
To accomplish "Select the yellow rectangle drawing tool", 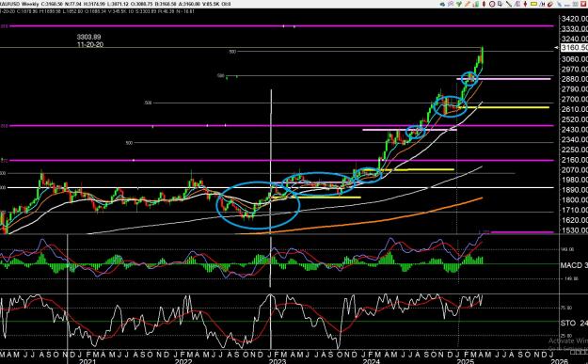I will [x=533, y=4].
